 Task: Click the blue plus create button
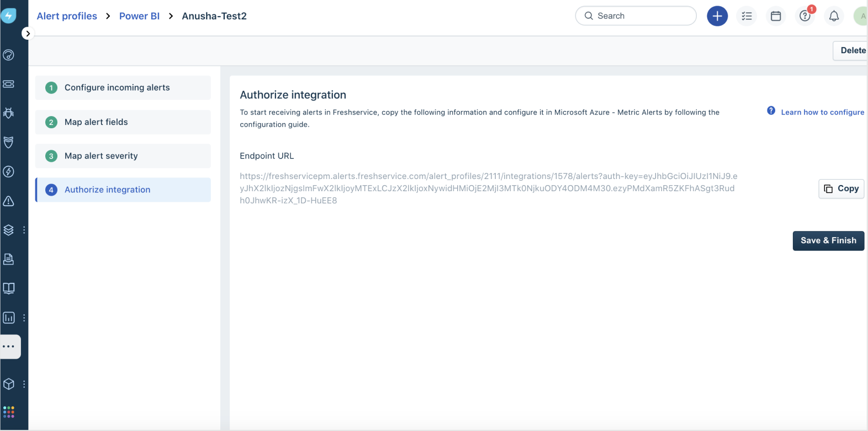point(717,16)
